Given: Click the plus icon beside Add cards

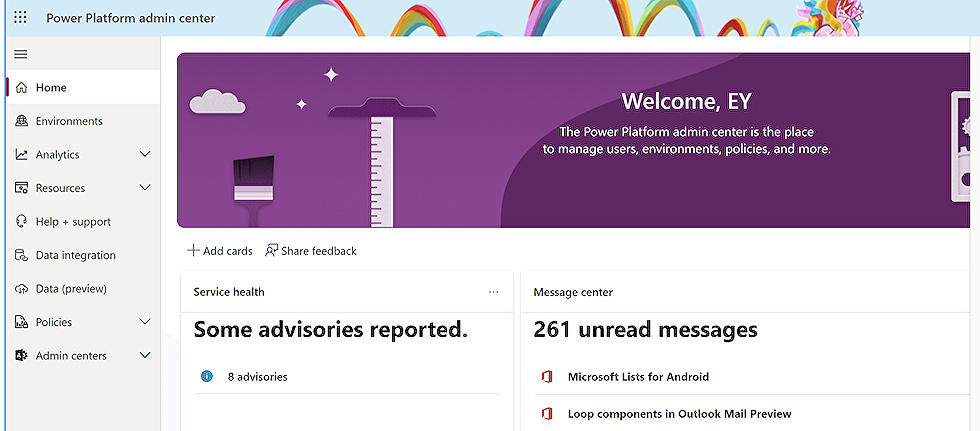Looking at the screenshot, I should (x=193, y=250).
